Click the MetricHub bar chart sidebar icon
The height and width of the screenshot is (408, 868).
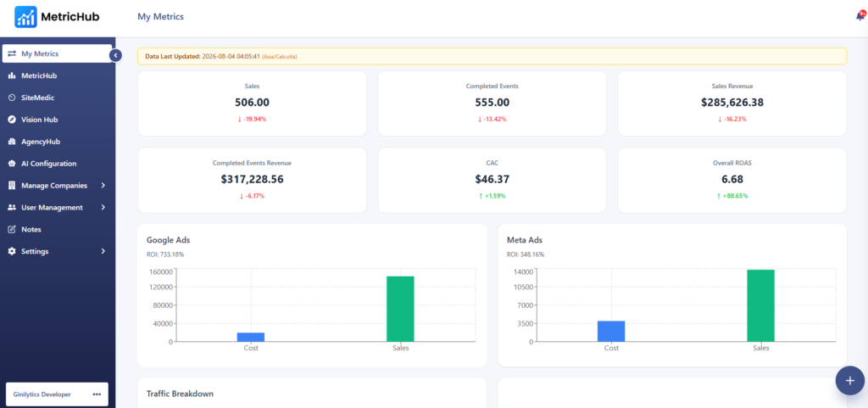click(12, 75)
